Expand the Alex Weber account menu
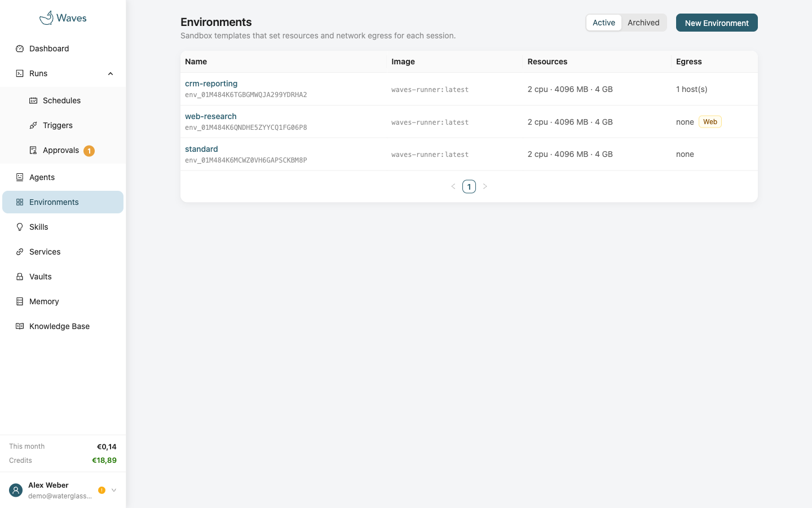Screen dimensions: 812x508 (x=114, y=490)
